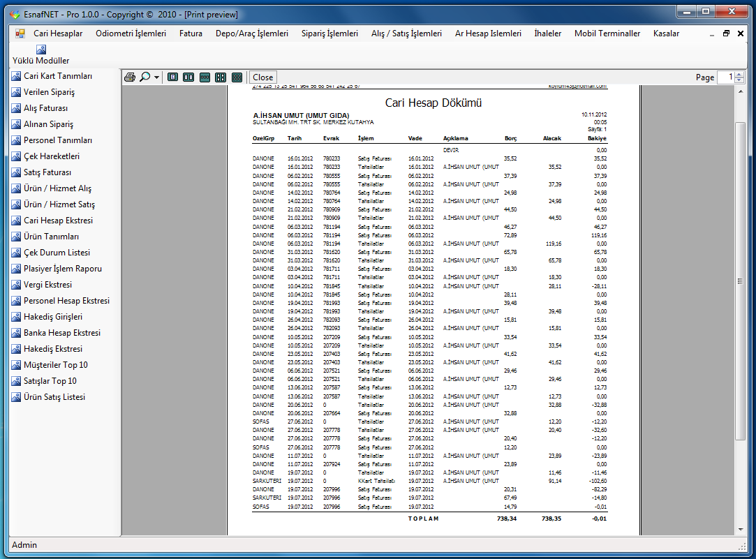Open the Mobil Terminaller menu
Screen dimensions: 756x559
607,33
